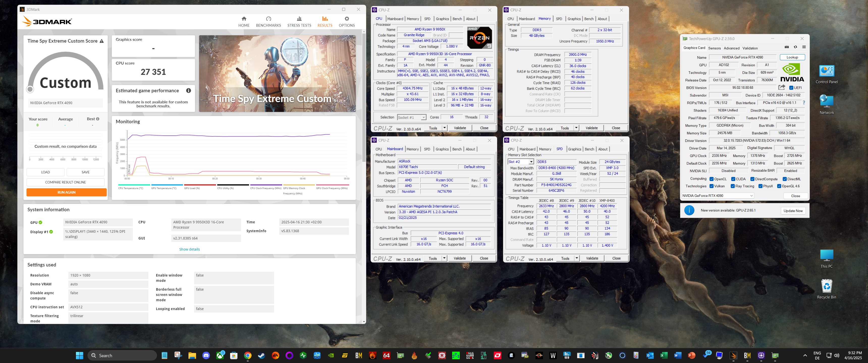Screen dimensions: 868x363
Task: Click the Time Spy Extreme Custom banner image
Action: coord(277,73)
